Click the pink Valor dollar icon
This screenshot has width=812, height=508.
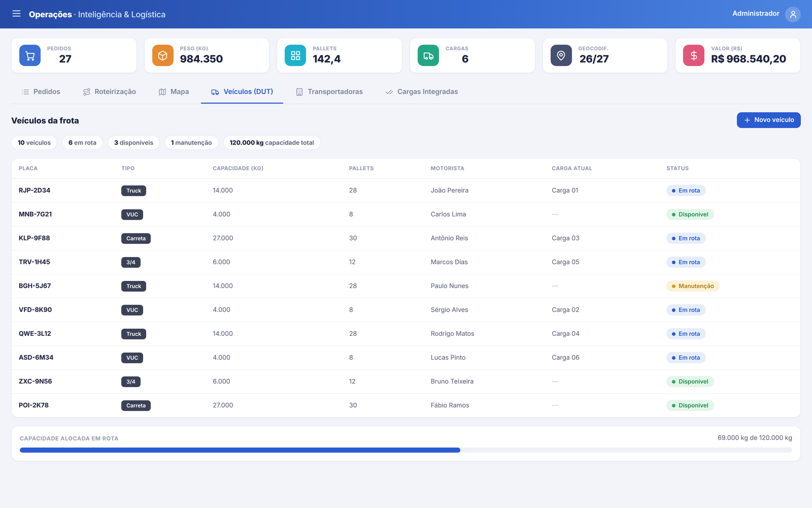click(694, 55)
